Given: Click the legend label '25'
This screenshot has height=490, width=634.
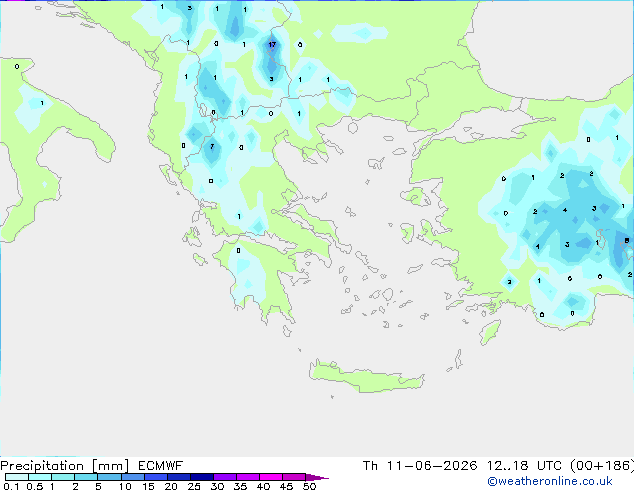Looking at the screenshot, I should [194, 486].
